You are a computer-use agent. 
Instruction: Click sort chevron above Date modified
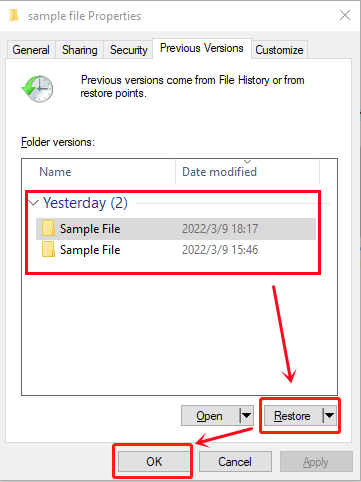click(x=247, y=162)
